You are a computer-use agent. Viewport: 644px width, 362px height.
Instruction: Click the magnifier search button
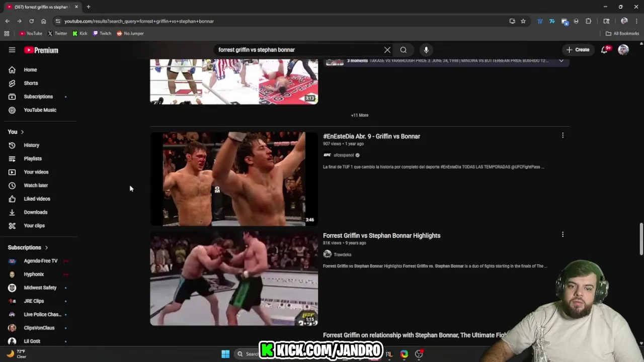(x=404, y=50)
